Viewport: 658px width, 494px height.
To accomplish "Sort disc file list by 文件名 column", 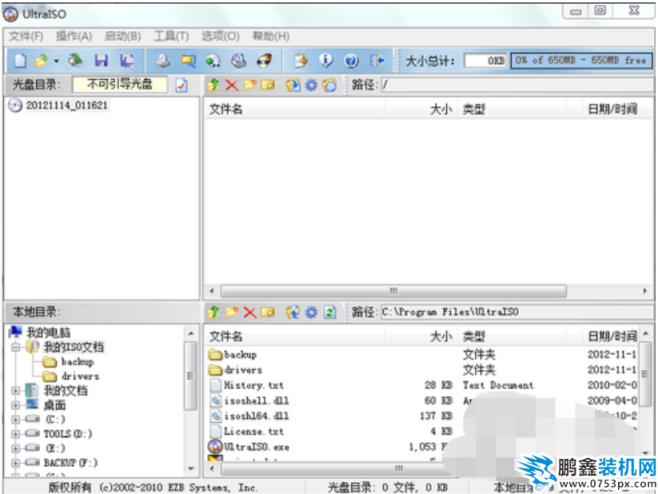I will (226, 110).
